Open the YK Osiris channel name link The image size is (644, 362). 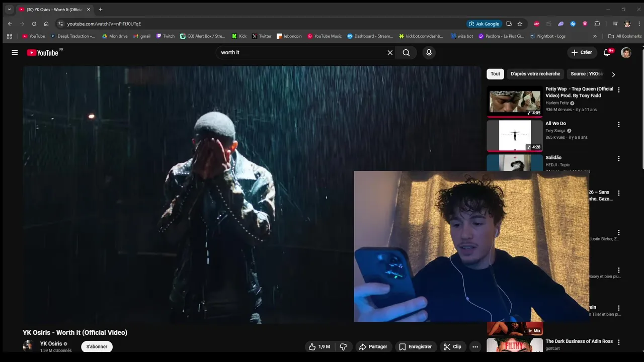tap(51, 344)
